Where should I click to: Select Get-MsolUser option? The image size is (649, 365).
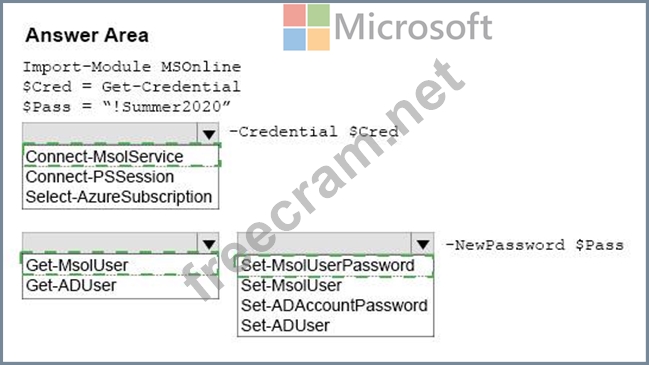click(77, 265)
